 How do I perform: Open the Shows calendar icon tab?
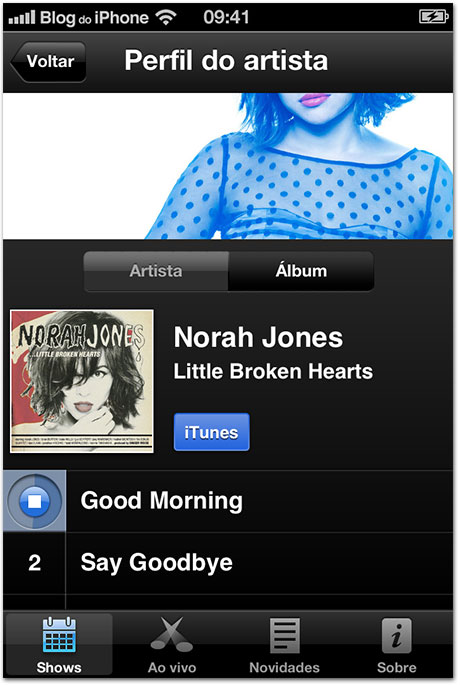point(59,645)
